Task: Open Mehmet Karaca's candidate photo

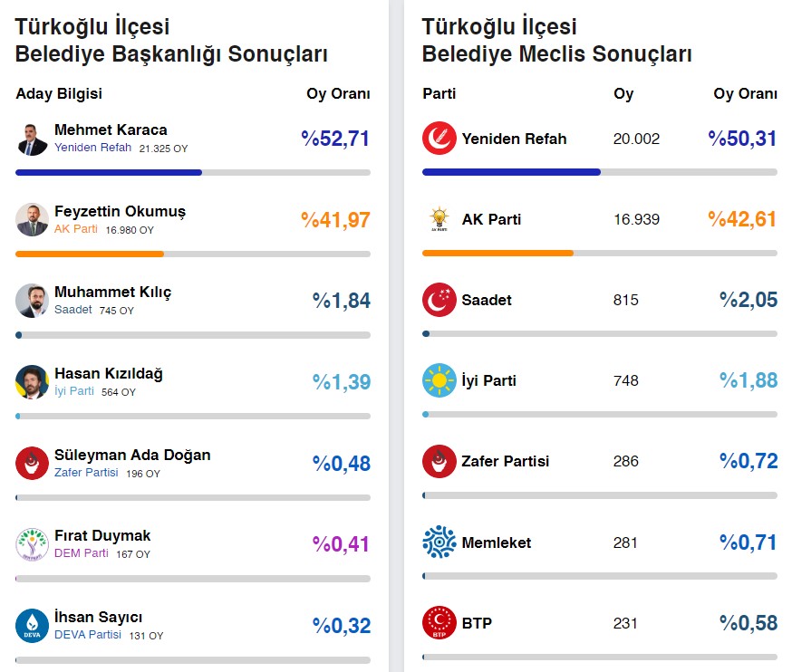Action: 33,139
